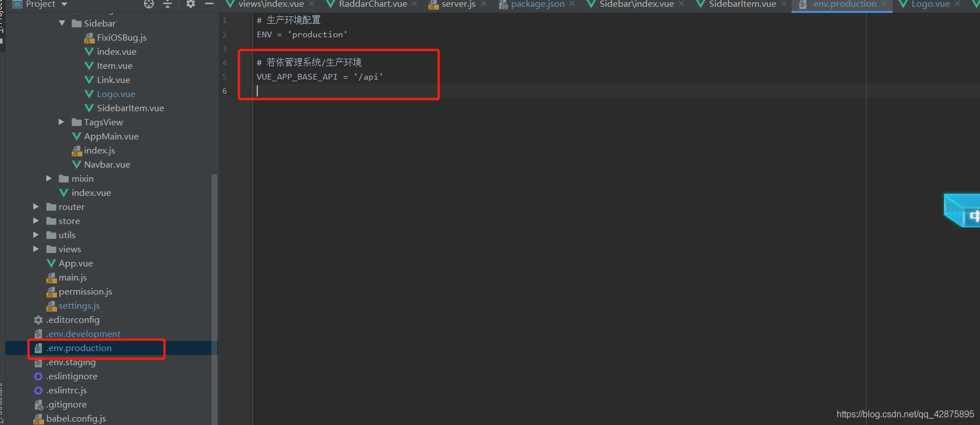
Task: Expand the utils folder
Action: click(x=36, y=235)
